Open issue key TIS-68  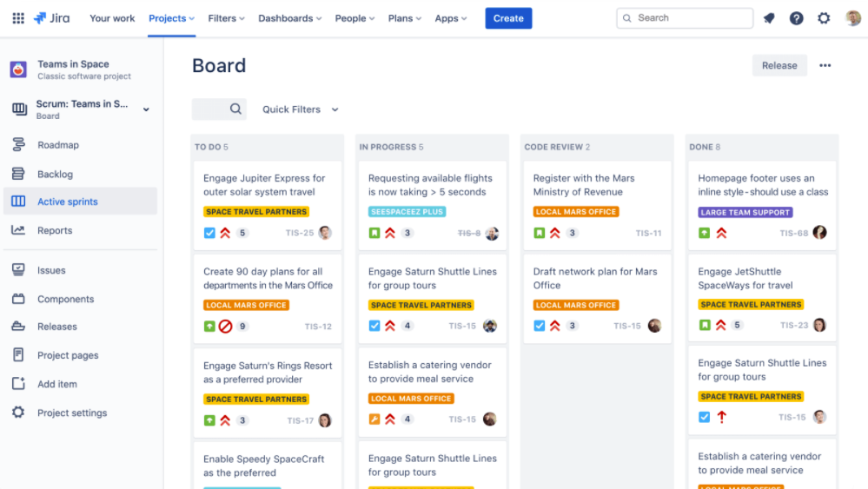[x=794, y=233]
